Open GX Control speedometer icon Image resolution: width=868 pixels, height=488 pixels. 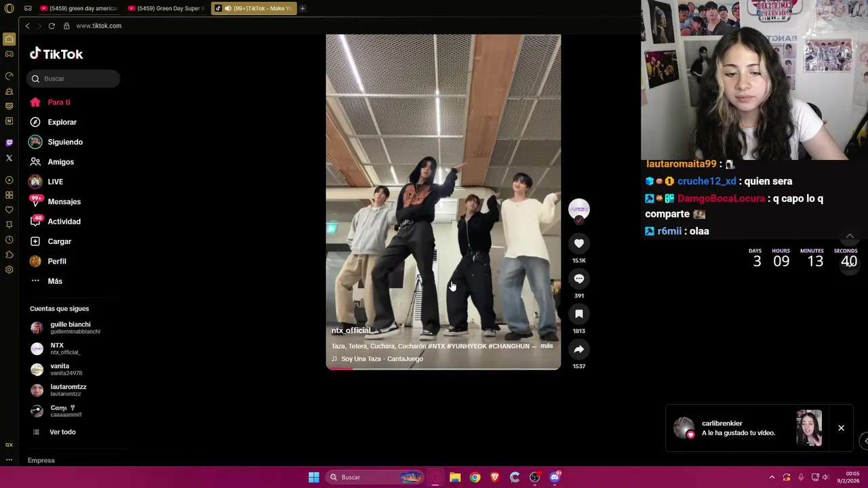[x=9, y=76]
